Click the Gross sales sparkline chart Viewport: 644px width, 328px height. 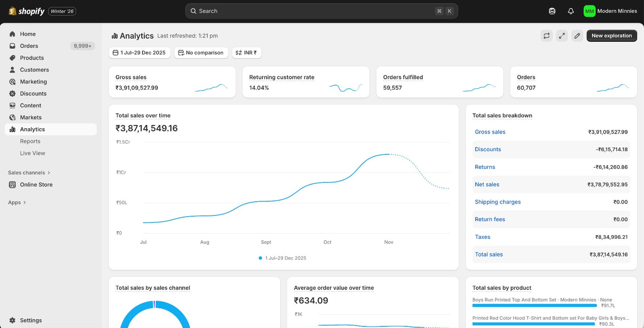[212, 87]
